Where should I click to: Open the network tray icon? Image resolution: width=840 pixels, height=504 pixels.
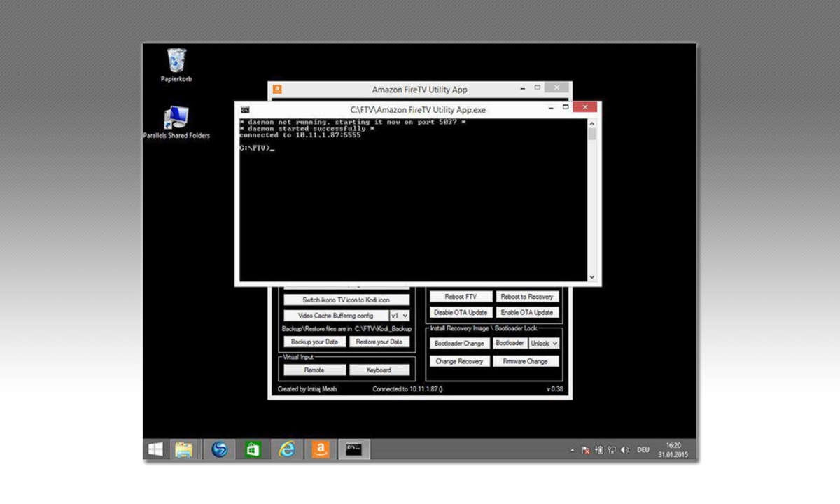[x=612, y=450]
